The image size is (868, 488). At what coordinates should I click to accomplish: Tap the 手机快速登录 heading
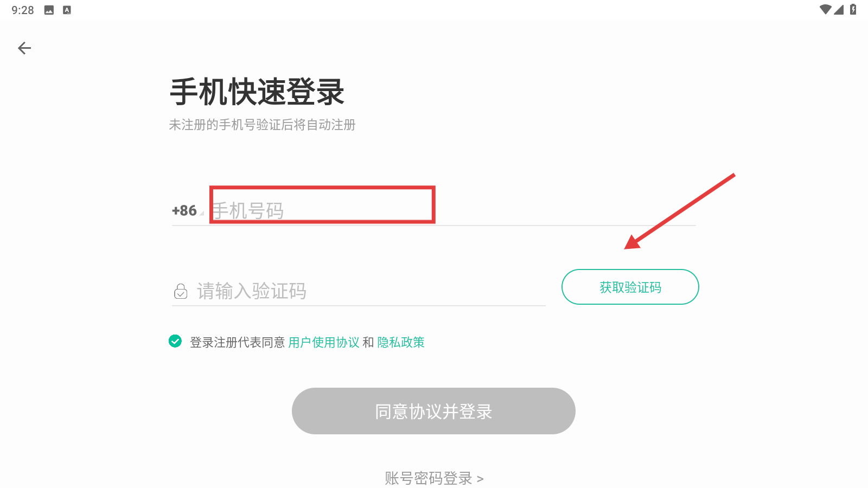257,92
